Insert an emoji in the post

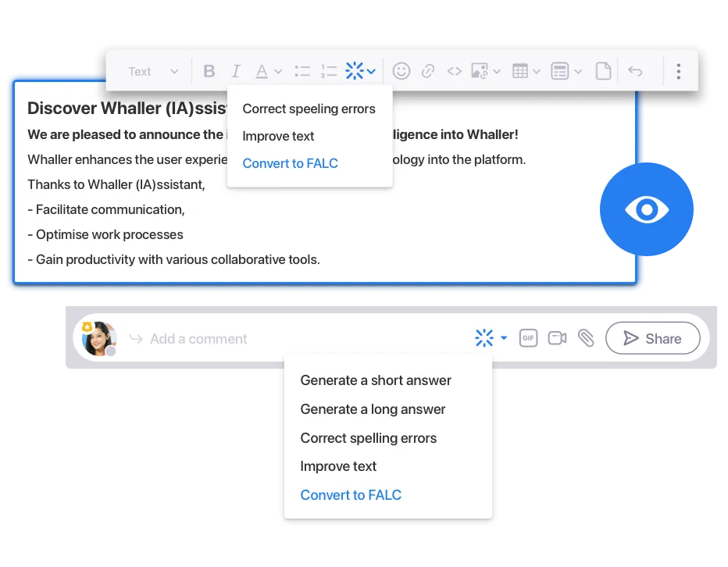401,70
